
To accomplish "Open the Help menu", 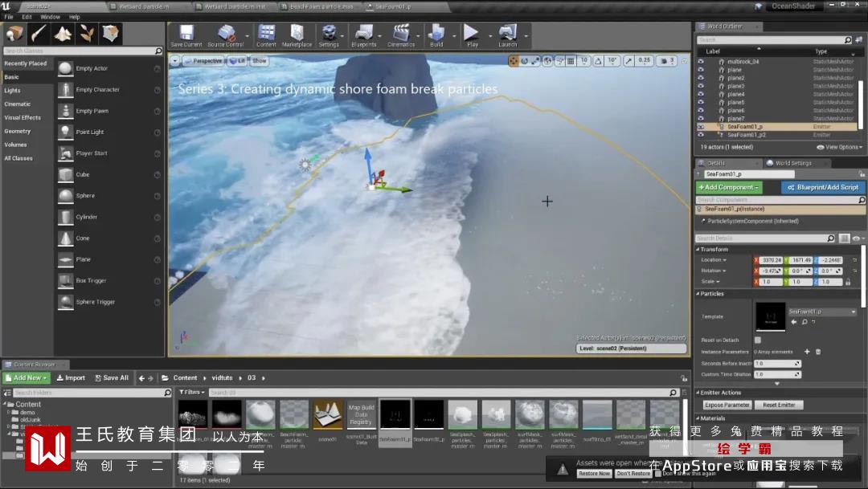I will tap(74, 17).
